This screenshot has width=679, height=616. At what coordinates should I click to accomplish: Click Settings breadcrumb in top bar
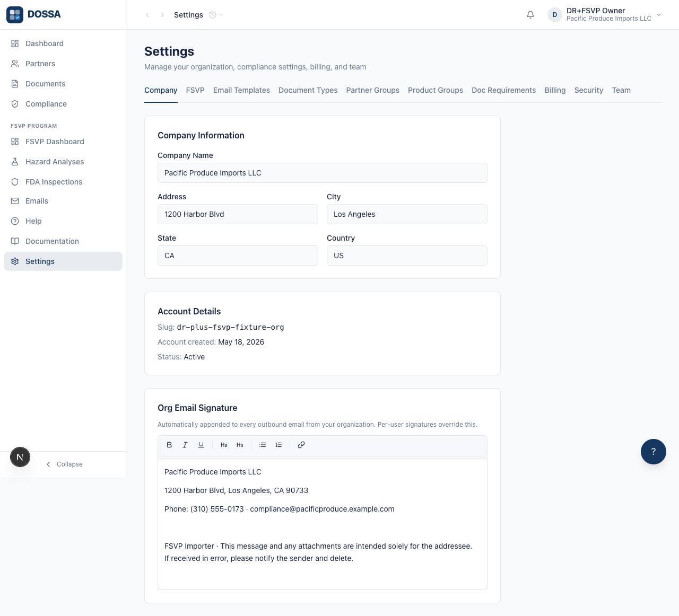point(188,15)
